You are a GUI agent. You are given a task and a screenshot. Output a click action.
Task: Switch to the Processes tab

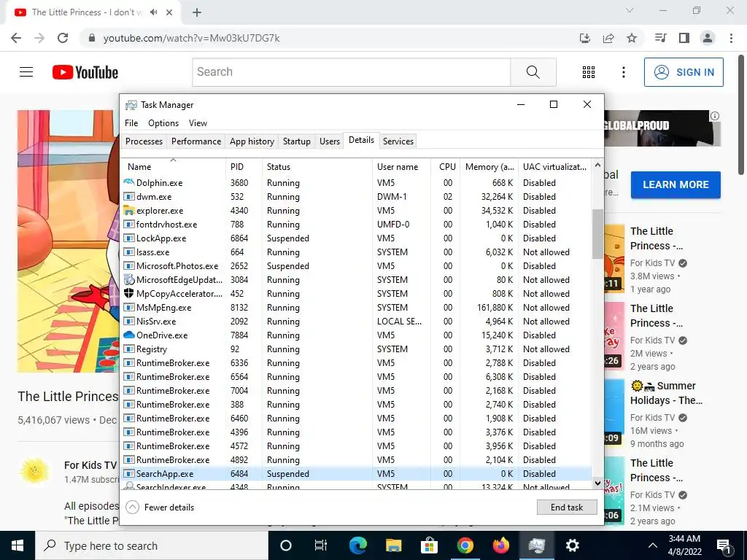(144, 141)
